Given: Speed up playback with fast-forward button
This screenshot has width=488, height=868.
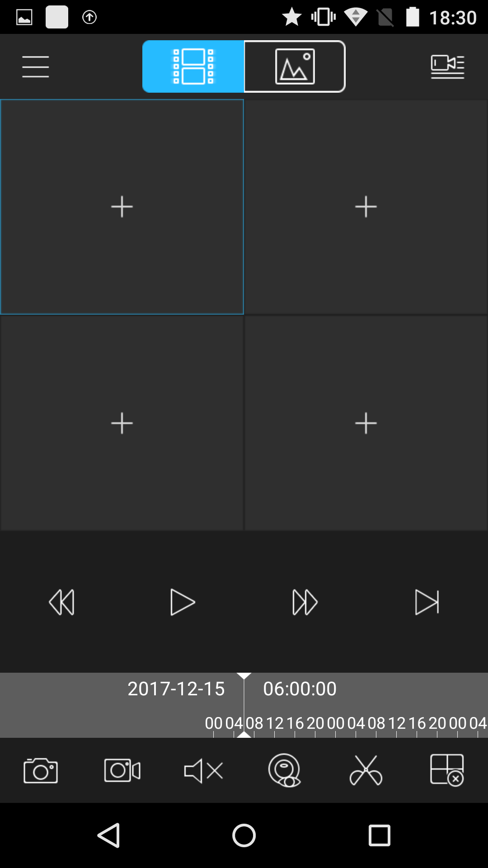Looking at the screenshot, I should [305, 602].
